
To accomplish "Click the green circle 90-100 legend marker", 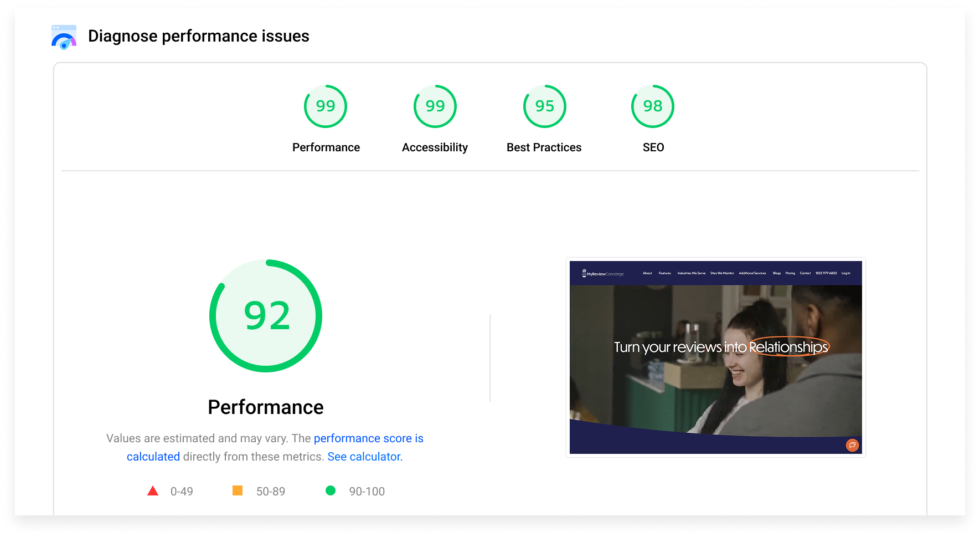I will [331, 490].
